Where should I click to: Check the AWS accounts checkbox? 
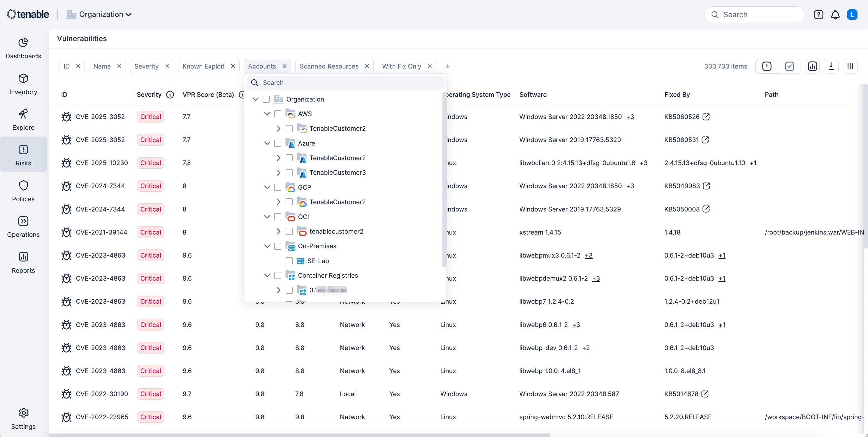(278, 114)
